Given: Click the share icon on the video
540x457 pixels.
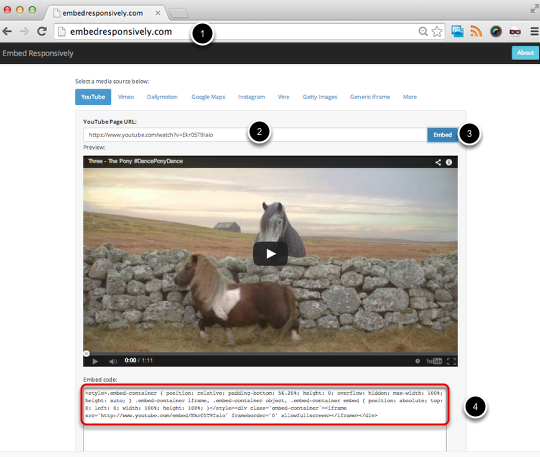Looking at the screenshot, I should point(438,162).
